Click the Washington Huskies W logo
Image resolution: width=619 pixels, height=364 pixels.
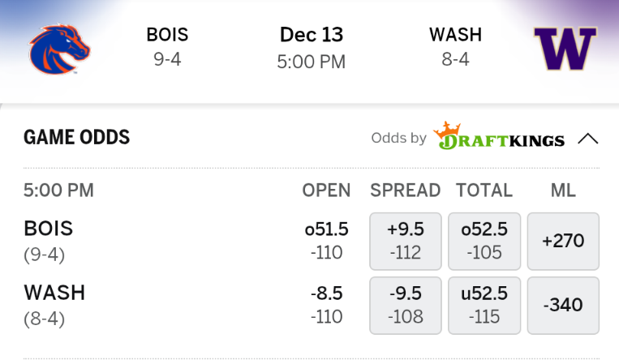point(565,49)
